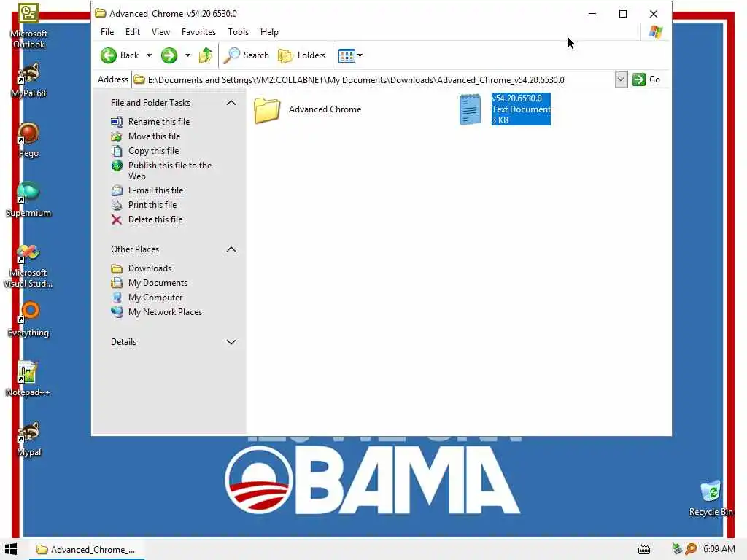Open the View menu
Viewport: 747px width, 560px height.
pyautogui.click(x=160, y=32)
